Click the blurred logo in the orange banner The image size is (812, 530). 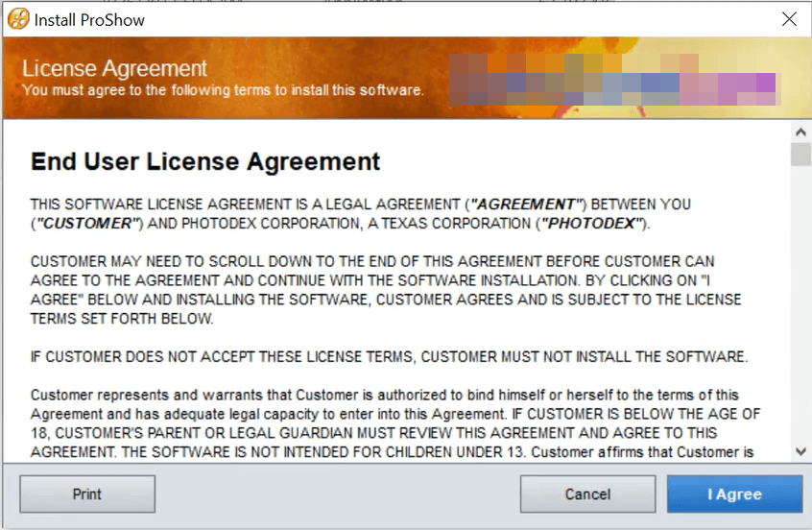coord(614,78)
